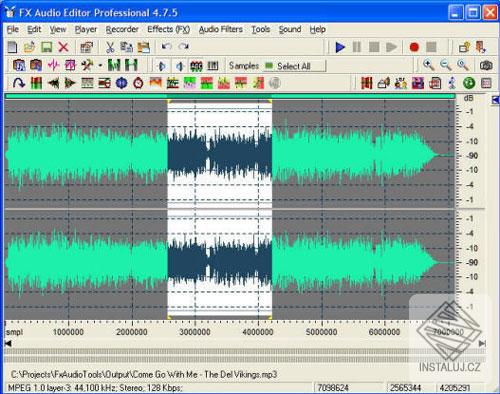Click the blue arrow panel expander at right edge

(495, 100)
